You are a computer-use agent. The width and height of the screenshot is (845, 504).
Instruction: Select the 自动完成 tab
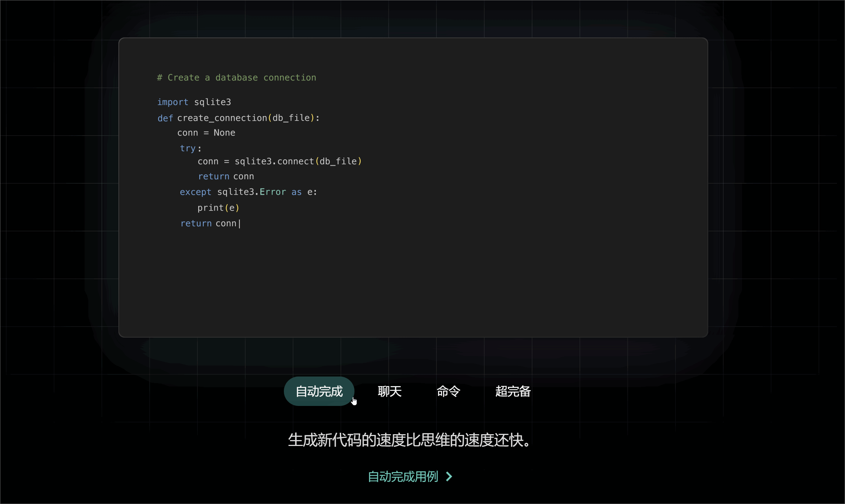[x=319, y=391]
